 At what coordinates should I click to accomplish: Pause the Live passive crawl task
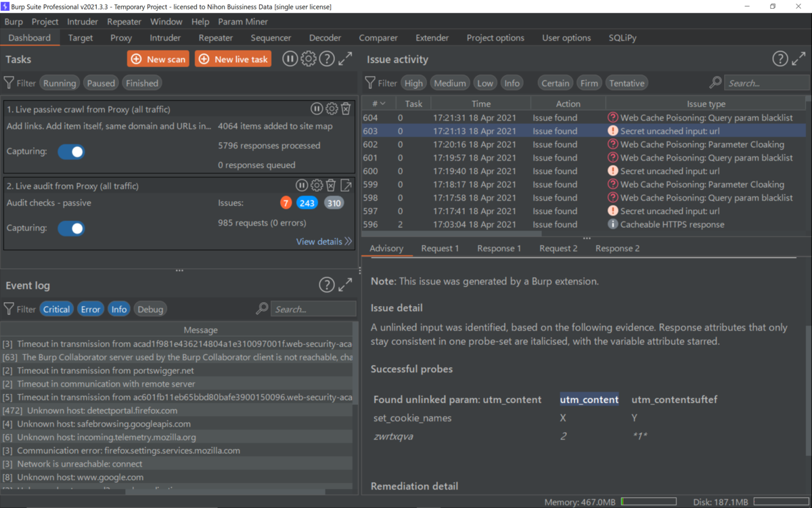[316, 108]
